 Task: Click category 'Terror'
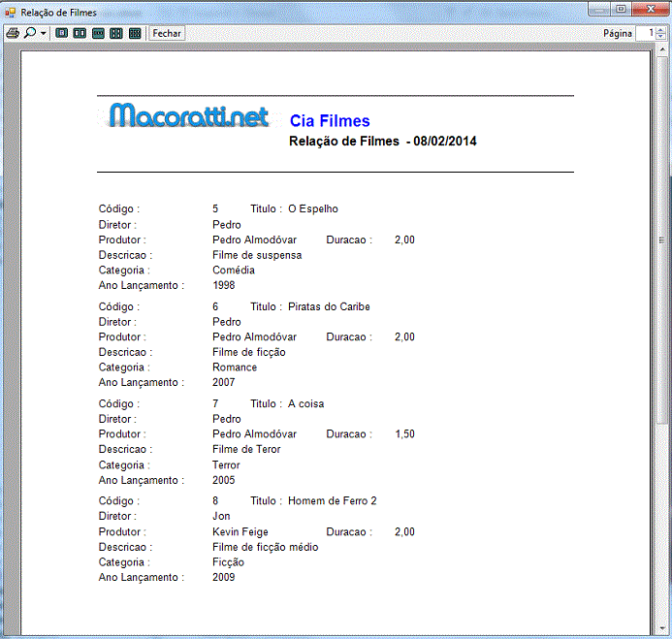226,465
